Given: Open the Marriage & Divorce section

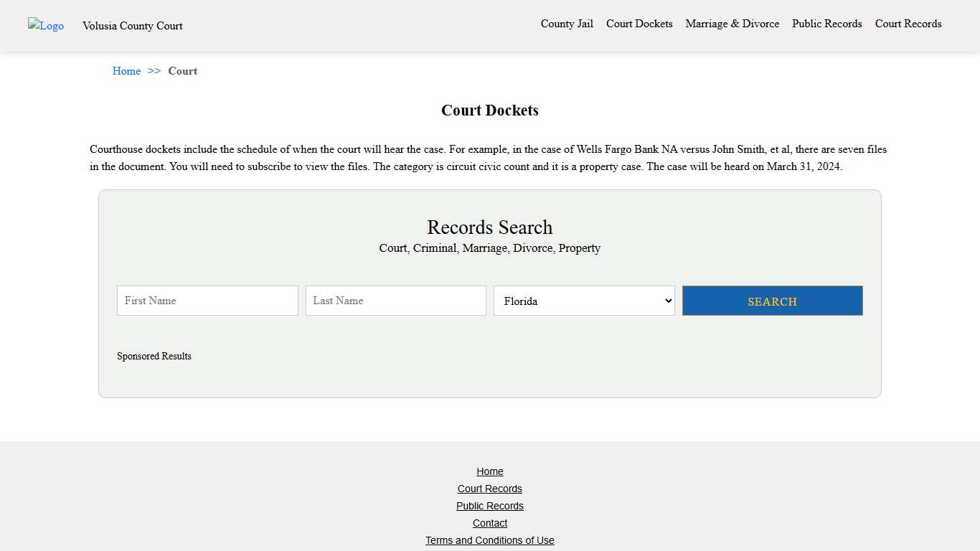Looking at the screenshot, I should tap(732, 24).
